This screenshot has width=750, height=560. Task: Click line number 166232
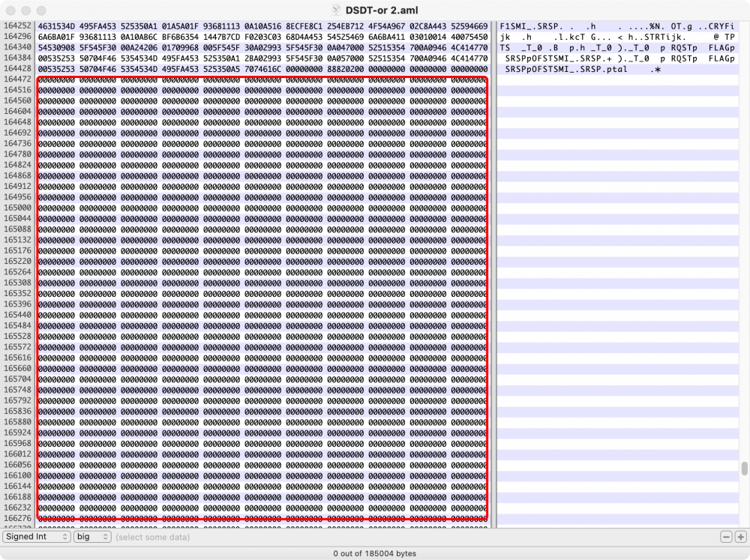point(18,508)
